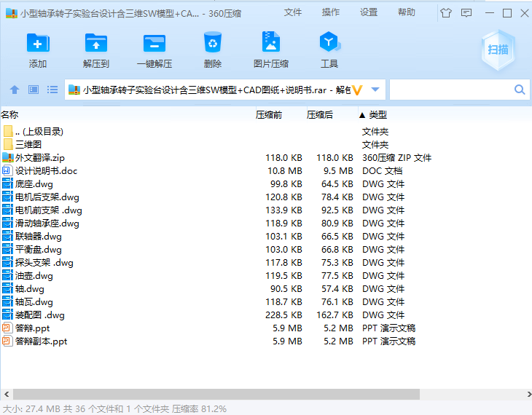The width and height of the screenshot is (532, 415).
Task: Go up one level with the up arrow
Action: pyautogui.click(x=15, y=90)
